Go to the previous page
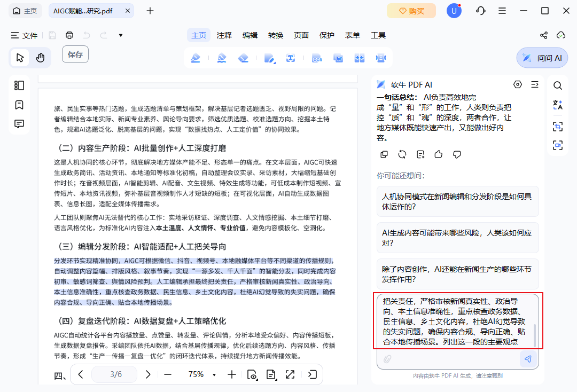The height and width of the screenshot is (392, 577). click(81, 374)
